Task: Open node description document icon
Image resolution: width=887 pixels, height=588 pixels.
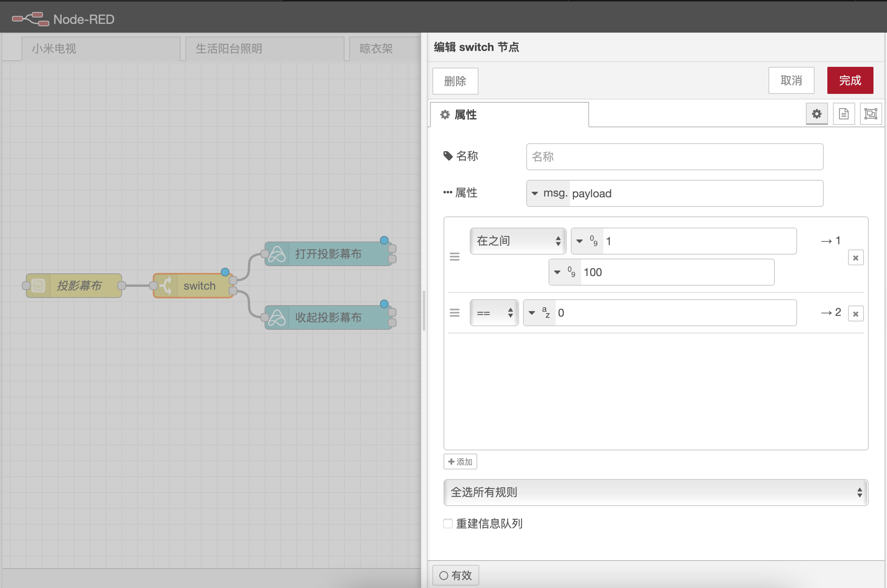Action: (844, 114)
